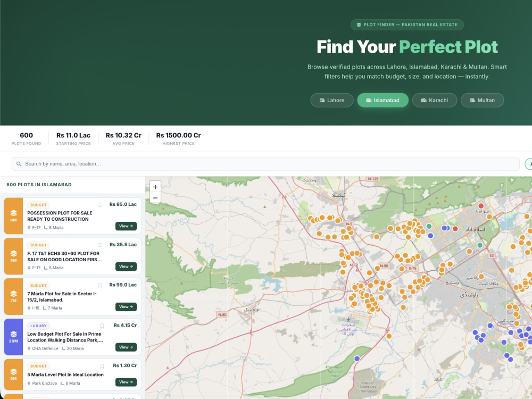The image size is (532, 399).
Task: Click the layers icon in Plot Finder badge
Action: pyautogui.click(x=359, y=25)
